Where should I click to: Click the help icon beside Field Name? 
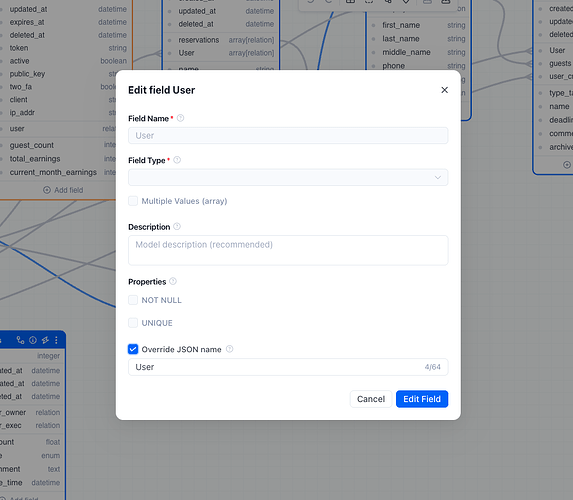[x=181, y=118]
